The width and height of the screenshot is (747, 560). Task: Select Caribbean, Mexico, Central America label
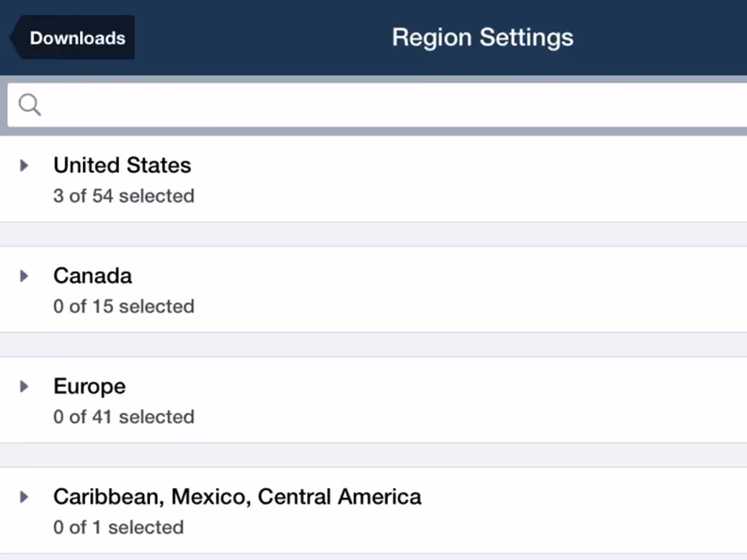coord(237,497)
